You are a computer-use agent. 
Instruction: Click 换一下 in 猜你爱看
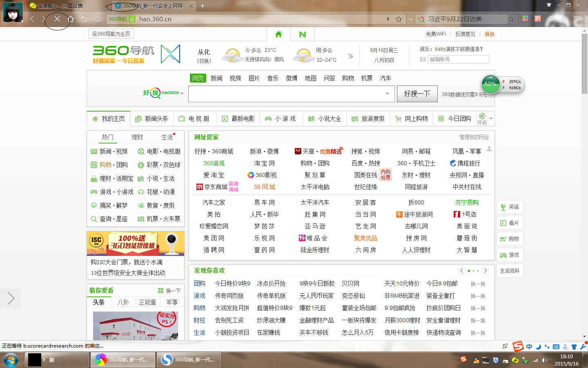169,291
